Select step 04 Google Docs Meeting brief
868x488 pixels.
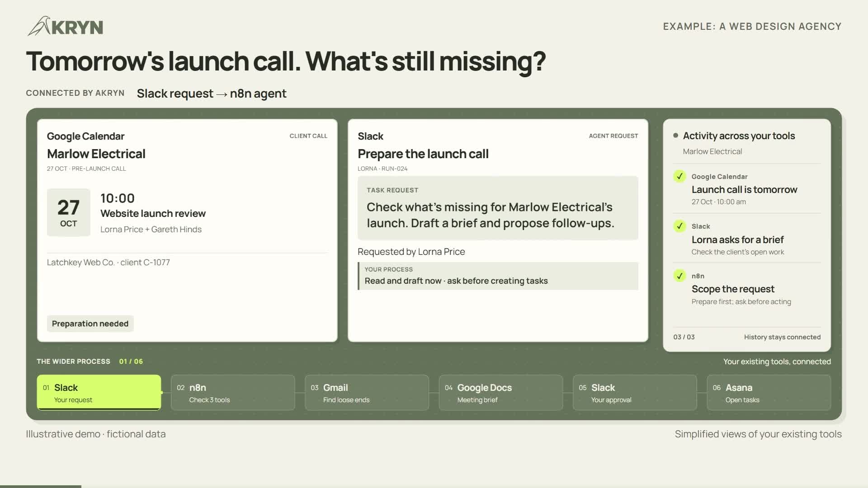501,393
